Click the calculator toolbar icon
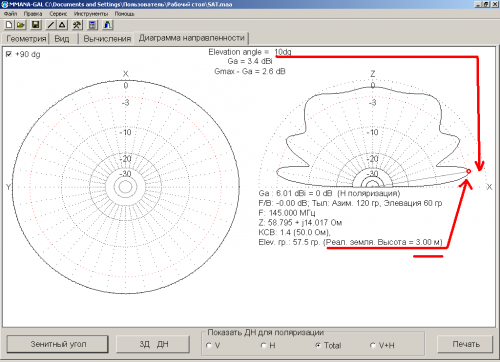500x362 pixels. point(92,25)
